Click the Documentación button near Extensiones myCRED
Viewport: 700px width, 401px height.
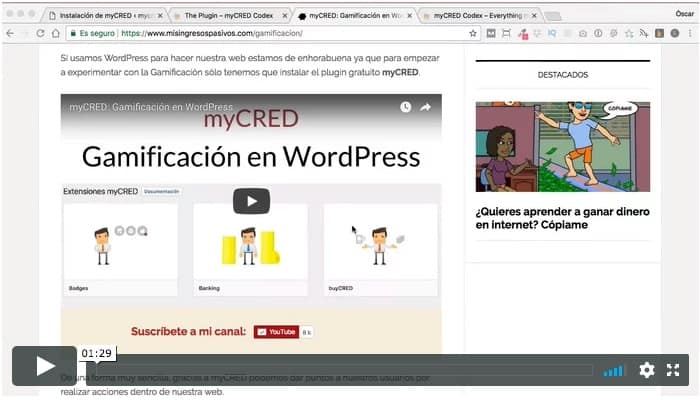162,192
